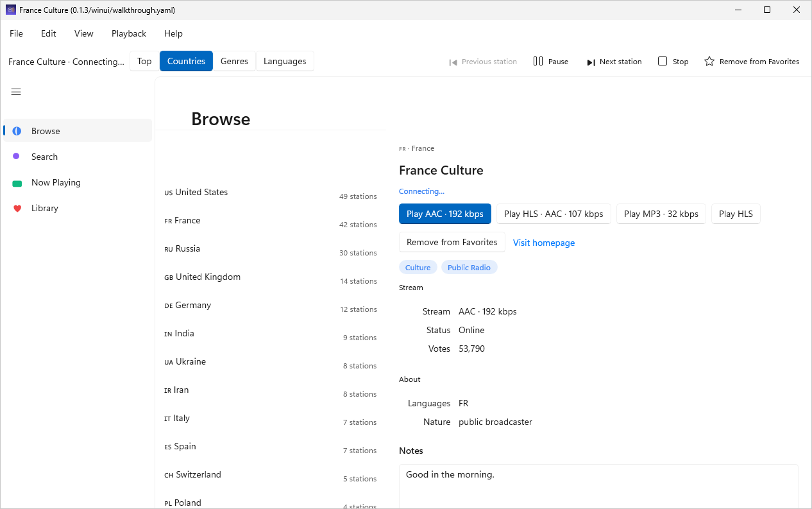Select Switzerland in country list

(271, 474)
